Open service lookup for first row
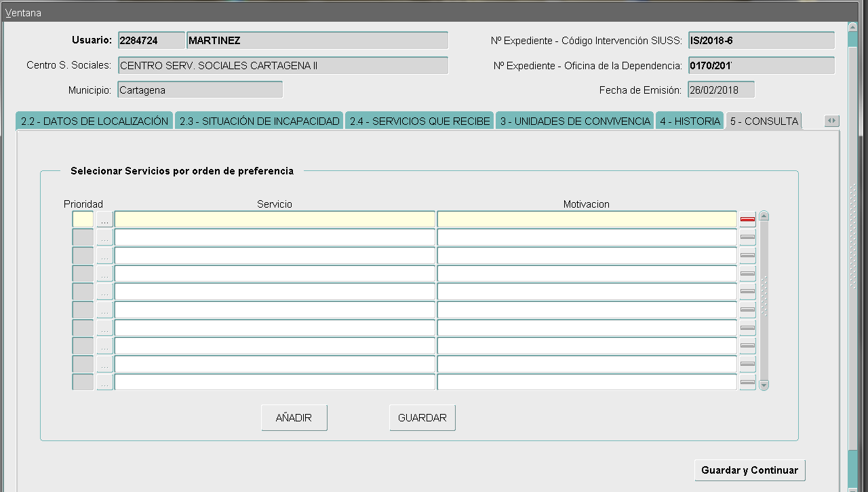Image resolution: width=868 pixels, height=492 pixels. pyautogui.click(x=104, y=219)
